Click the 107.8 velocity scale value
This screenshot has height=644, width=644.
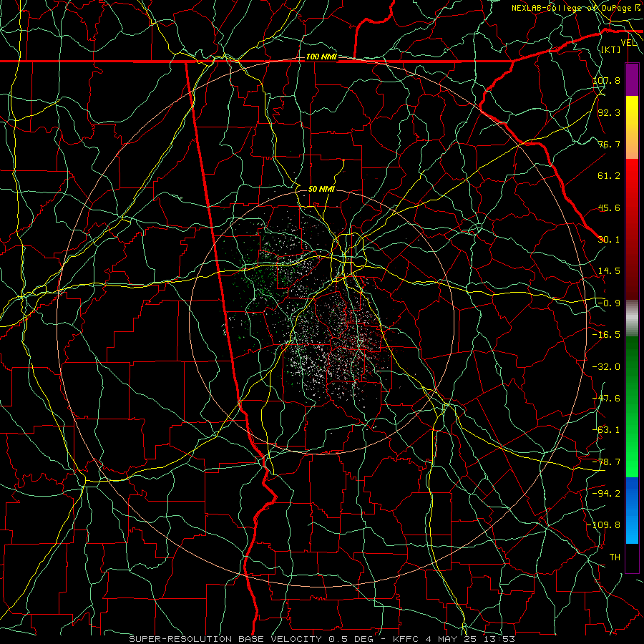coord(606,80)
